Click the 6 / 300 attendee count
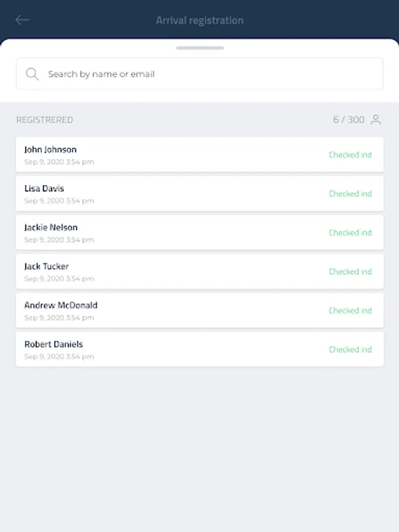 coord(349,120)
